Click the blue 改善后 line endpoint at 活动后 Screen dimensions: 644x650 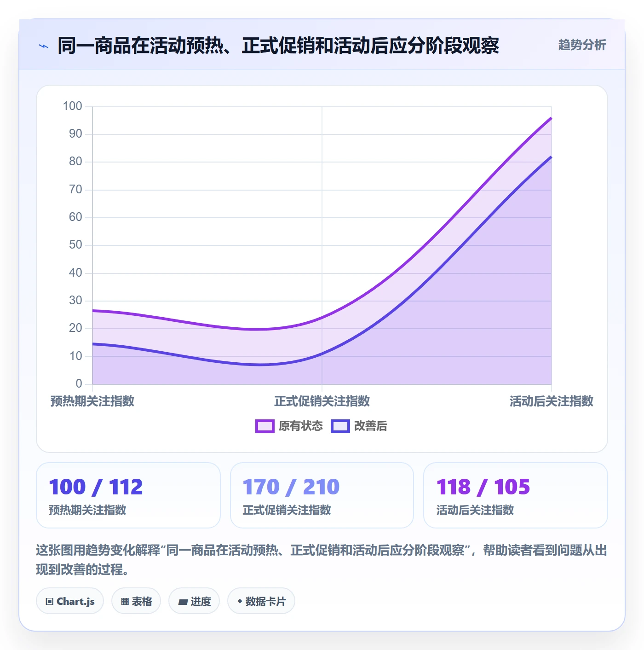(551, 157)
